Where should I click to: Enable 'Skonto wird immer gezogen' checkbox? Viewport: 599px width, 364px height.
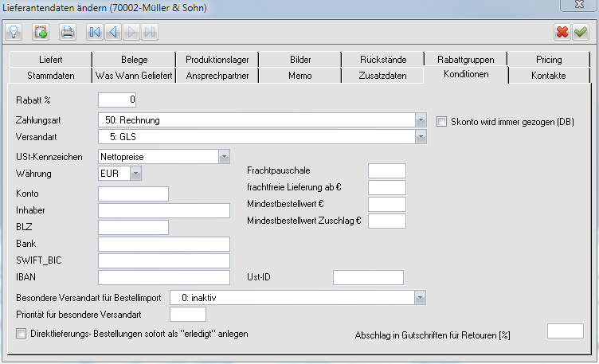(443, 122)
